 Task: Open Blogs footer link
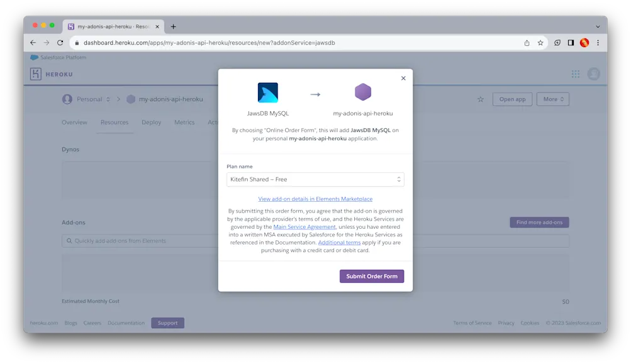point(71,323)
